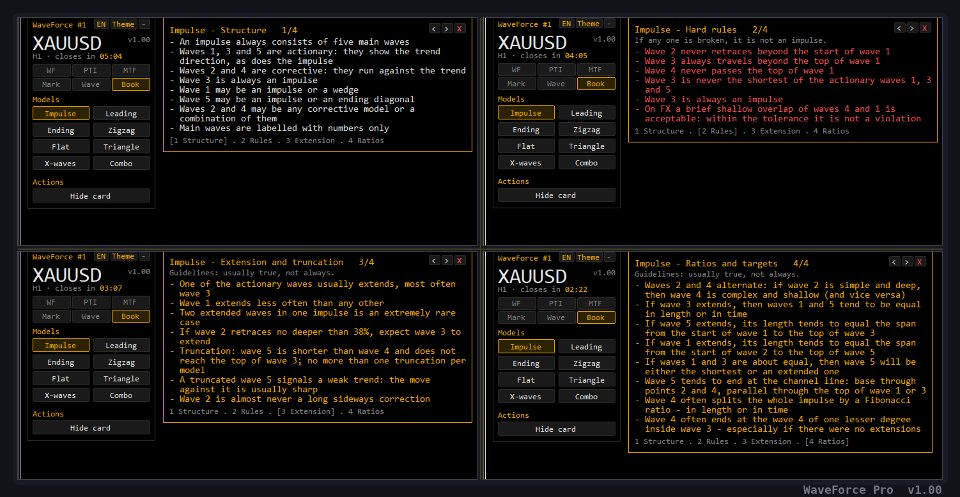The width and height of the screenshot is (960, 497).
Task: Open PTI tab in Structure 1/4 window
Action: tap(91, 70)
